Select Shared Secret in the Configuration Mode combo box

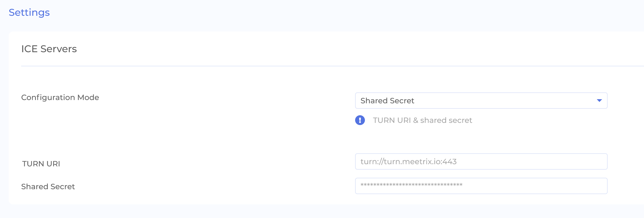(x=481, y=101)
